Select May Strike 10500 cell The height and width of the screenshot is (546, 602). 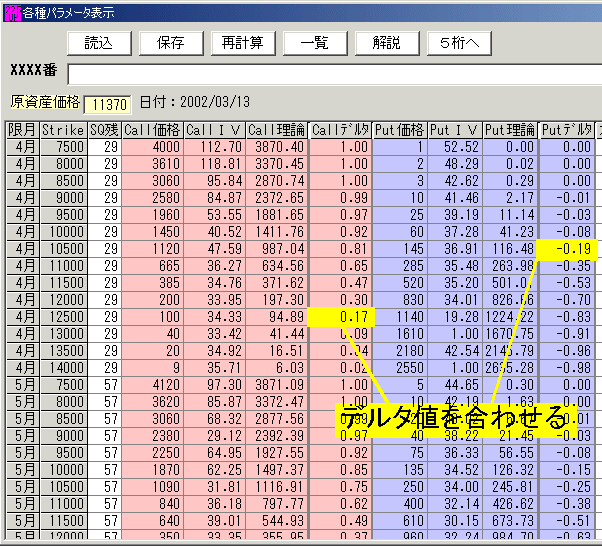pyautogui.click(x=63, y=486)
